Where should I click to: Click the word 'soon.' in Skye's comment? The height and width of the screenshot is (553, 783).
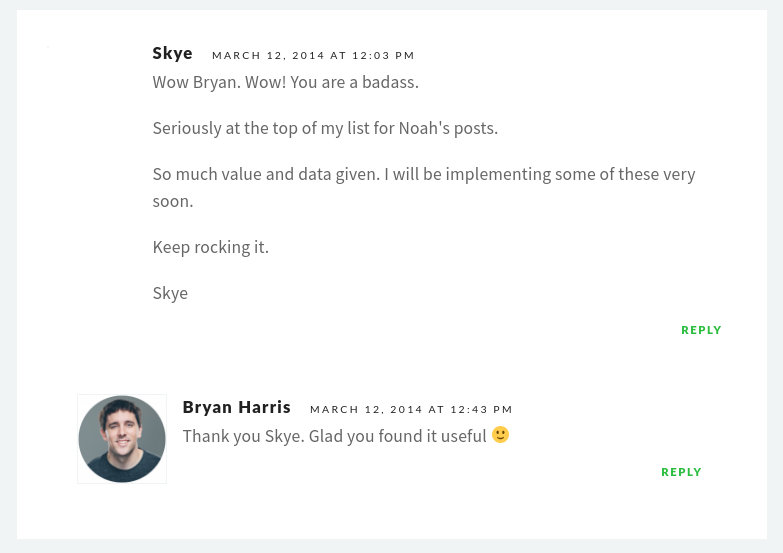coord(173,201)
